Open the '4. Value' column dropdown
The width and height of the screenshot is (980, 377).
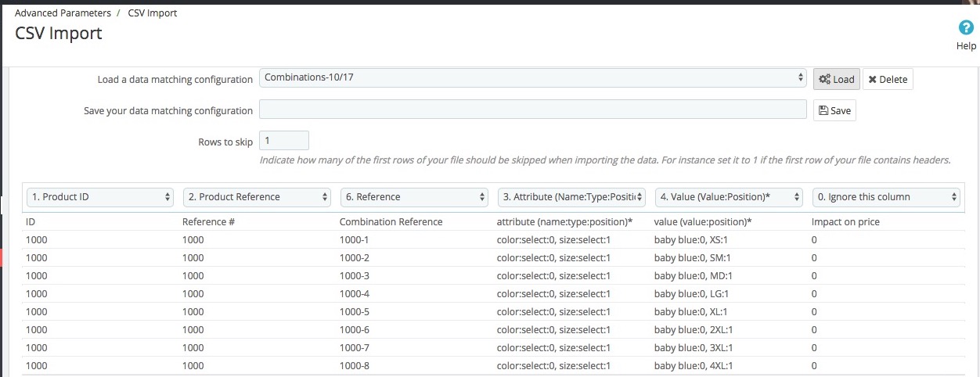(x=729, y=197)
